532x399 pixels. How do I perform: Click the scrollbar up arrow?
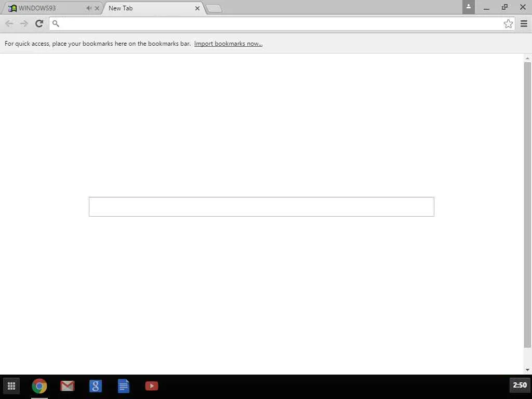527,58
